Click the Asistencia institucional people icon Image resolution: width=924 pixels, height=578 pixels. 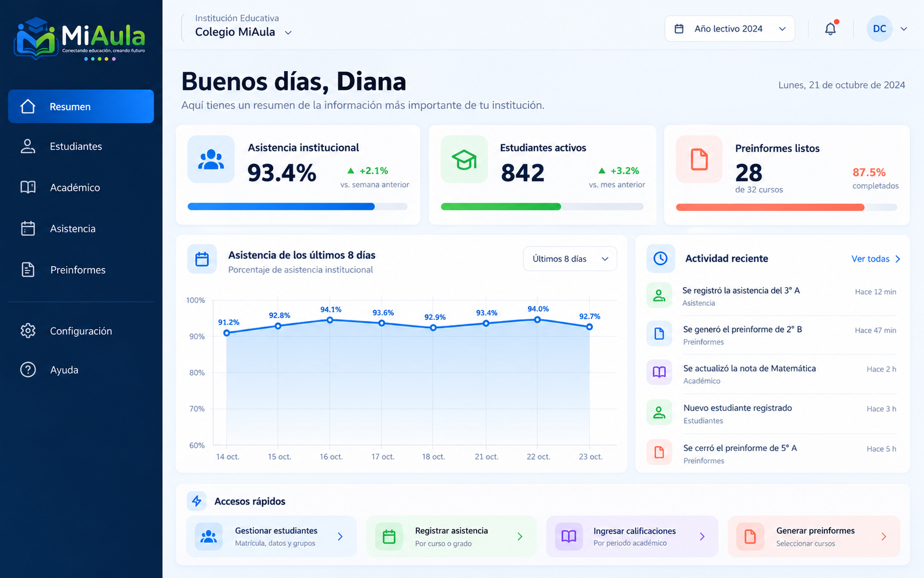(x=211, y=160)
